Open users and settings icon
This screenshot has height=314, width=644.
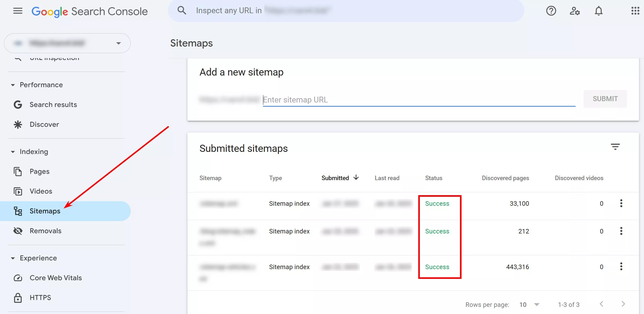tap(575, 11)
